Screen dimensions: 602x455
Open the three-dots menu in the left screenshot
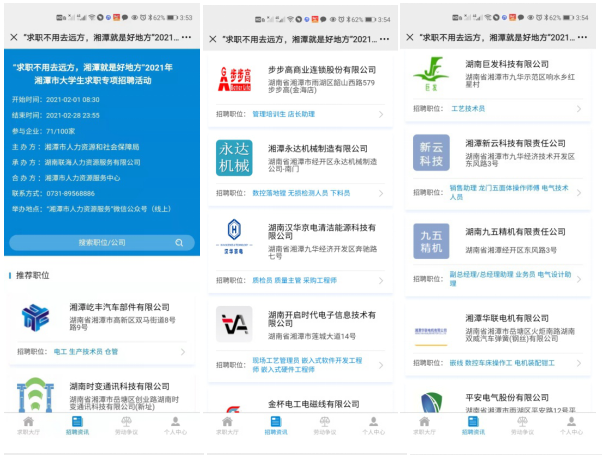pos(187,37)
